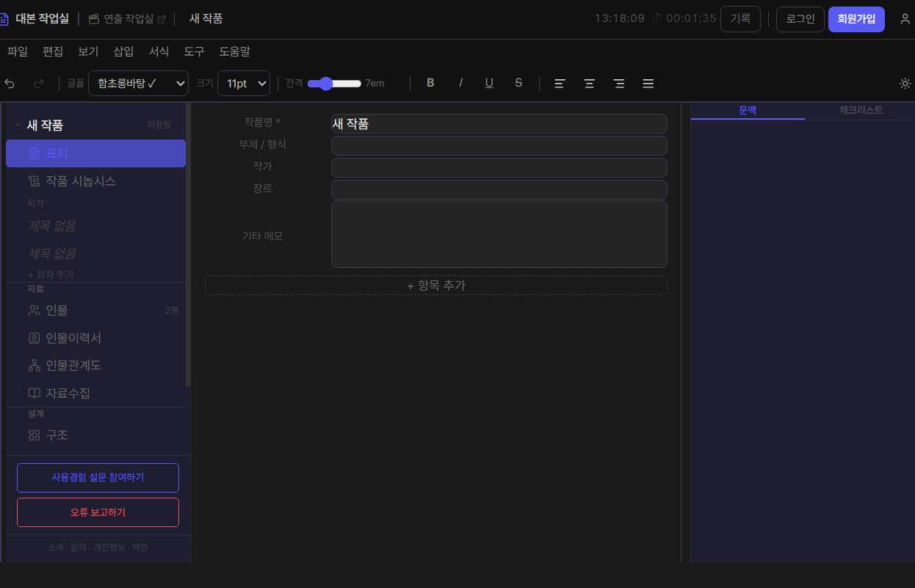This screenshot has height=588, width=915.
Task: Justify text alignment
Action: tap(648, 84)
